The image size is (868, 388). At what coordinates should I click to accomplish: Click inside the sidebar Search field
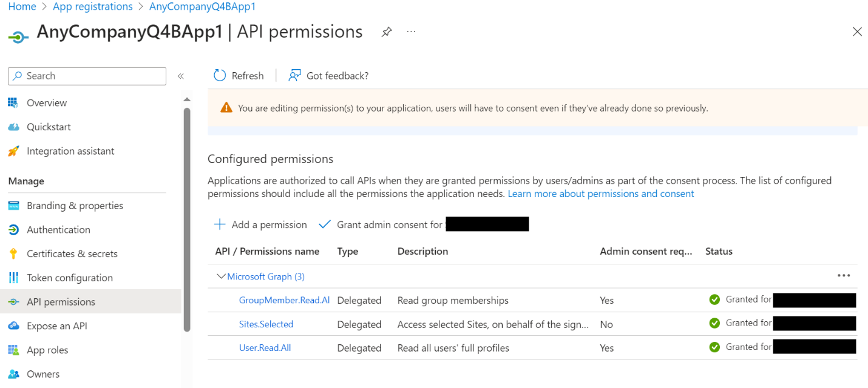point(87,76)
